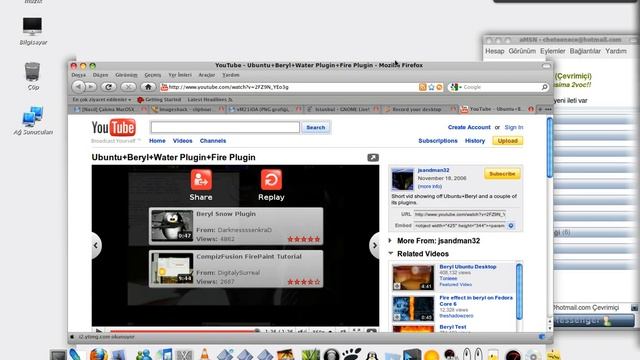640x360 pixels.
Task: Click the pop-out icon beside video title
Action: [x=373, y=158]
